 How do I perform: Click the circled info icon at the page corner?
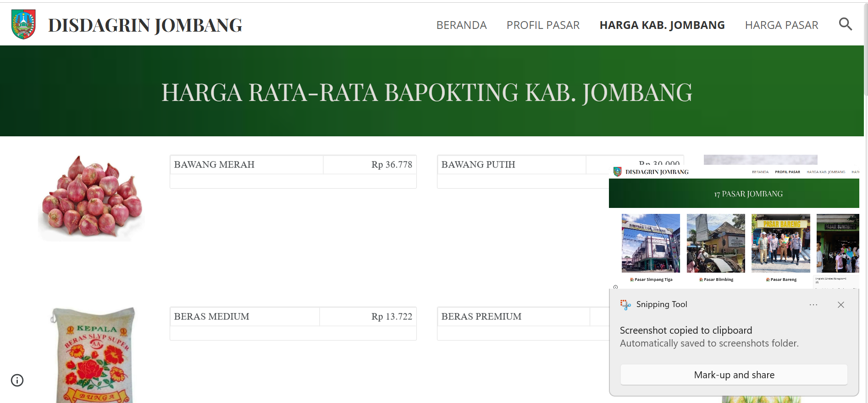click(x=17, y=380)
